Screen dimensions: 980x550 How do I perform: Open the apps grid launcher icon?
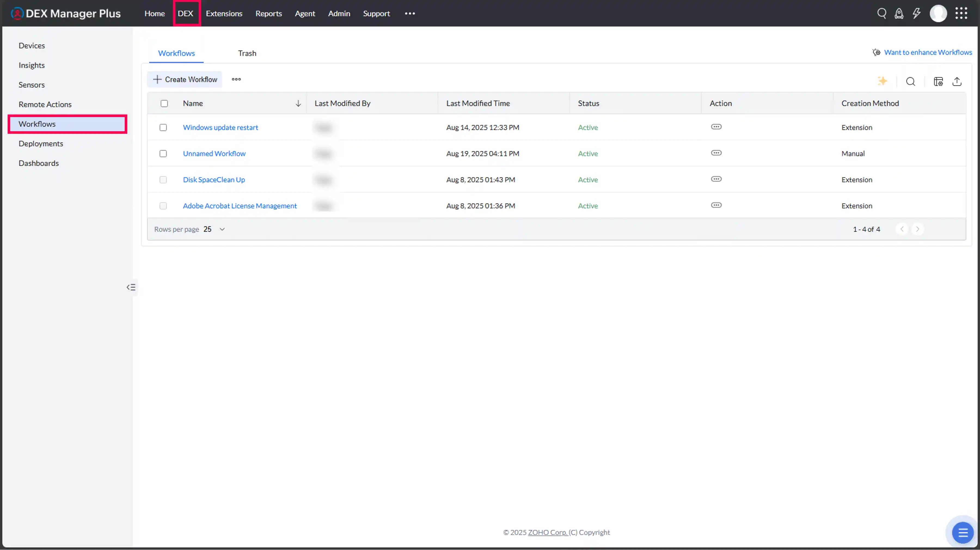click(961, 13)
